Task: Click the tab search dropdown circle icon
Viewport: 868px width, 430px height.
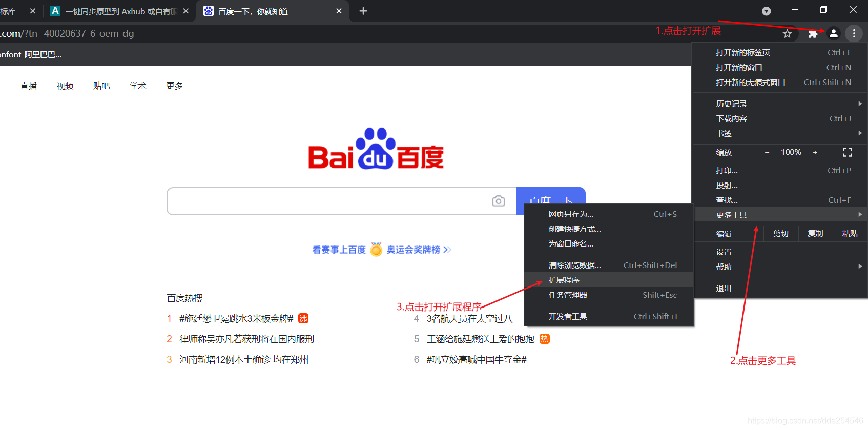Action: coord(767,11)
